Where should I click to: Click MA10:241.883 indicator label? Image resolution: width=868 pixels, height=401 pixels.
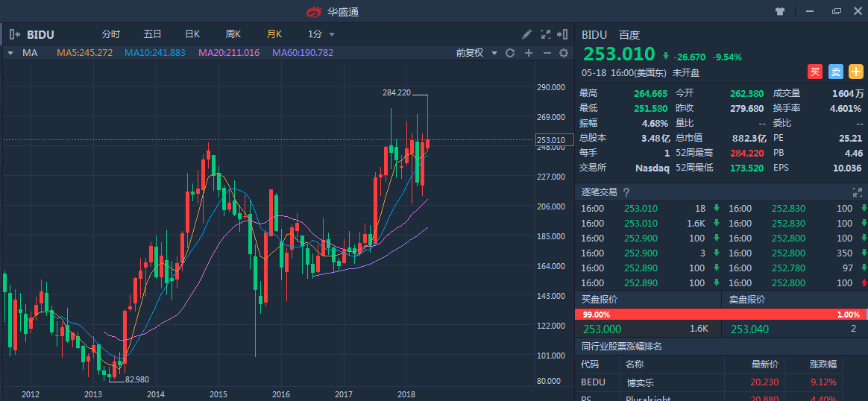[x=155, y=53]
